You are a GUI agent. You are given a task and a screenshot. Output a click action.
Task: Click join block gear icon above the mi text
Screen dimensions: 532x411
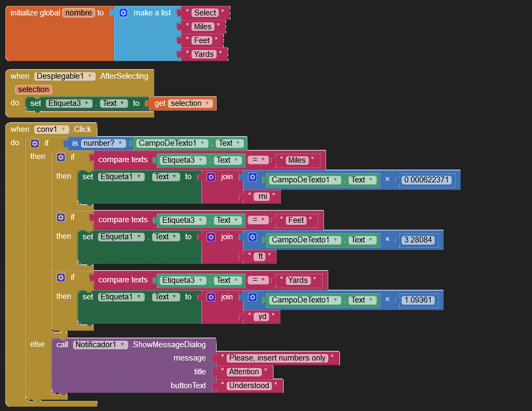click(211, 177)
